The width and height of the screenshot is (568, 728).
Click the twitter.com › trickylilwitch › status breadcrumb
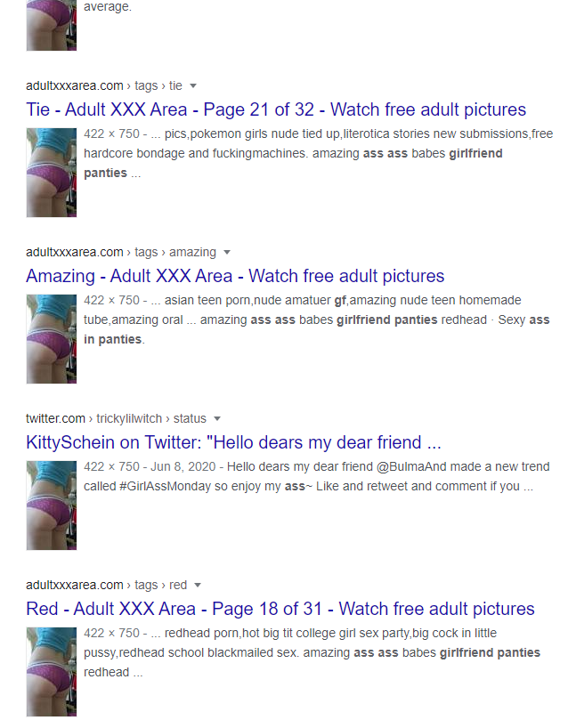[x=116, y=418]
